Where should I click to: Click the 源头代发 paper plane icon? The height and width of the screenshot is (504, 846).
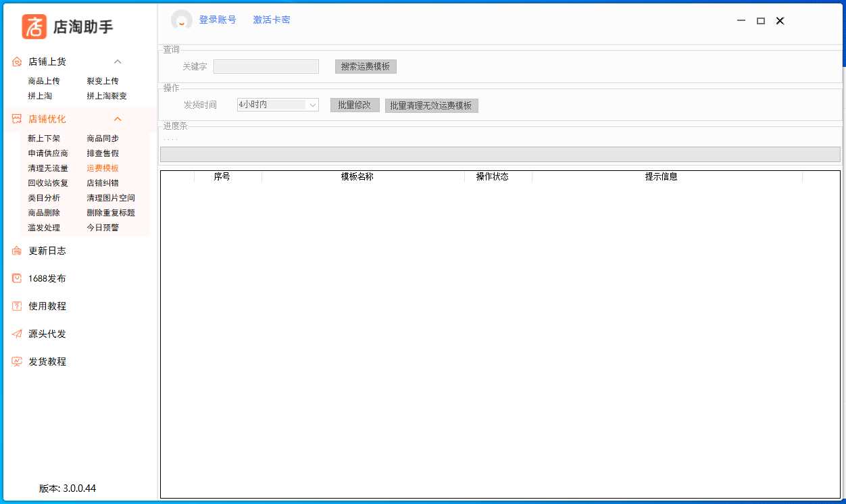click(x=17, y=334)
